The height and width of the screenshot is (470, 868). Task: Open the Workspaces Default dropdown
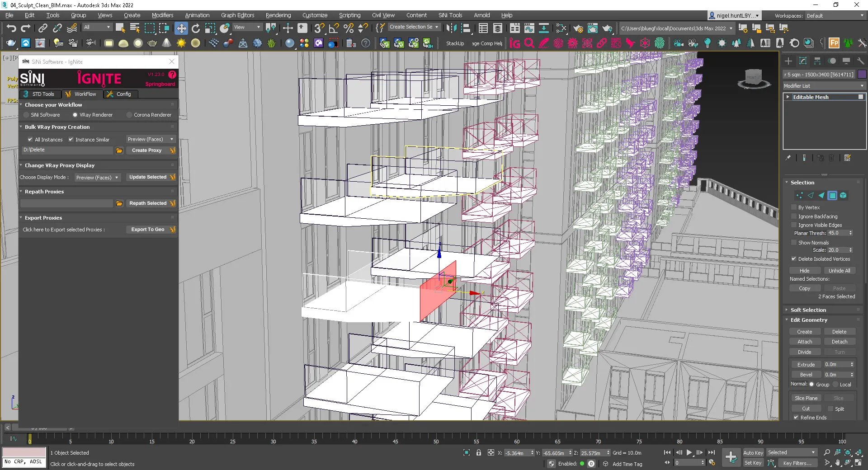(x=835, y=16)
